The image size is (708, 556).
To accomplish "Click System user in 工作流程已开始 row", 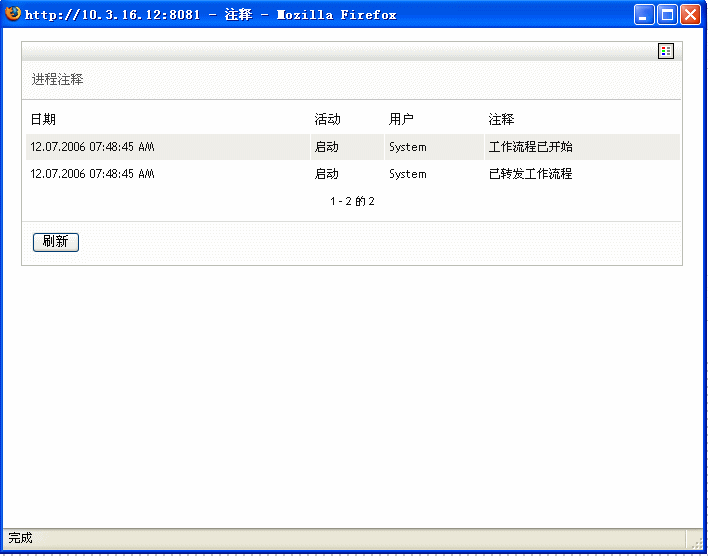I will [408, 147].
